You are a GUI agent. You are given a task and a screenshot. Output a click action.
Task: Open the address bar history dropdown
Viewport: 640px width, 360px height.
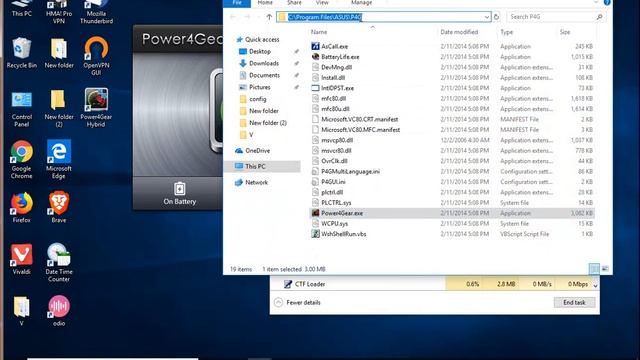(487, 17)
